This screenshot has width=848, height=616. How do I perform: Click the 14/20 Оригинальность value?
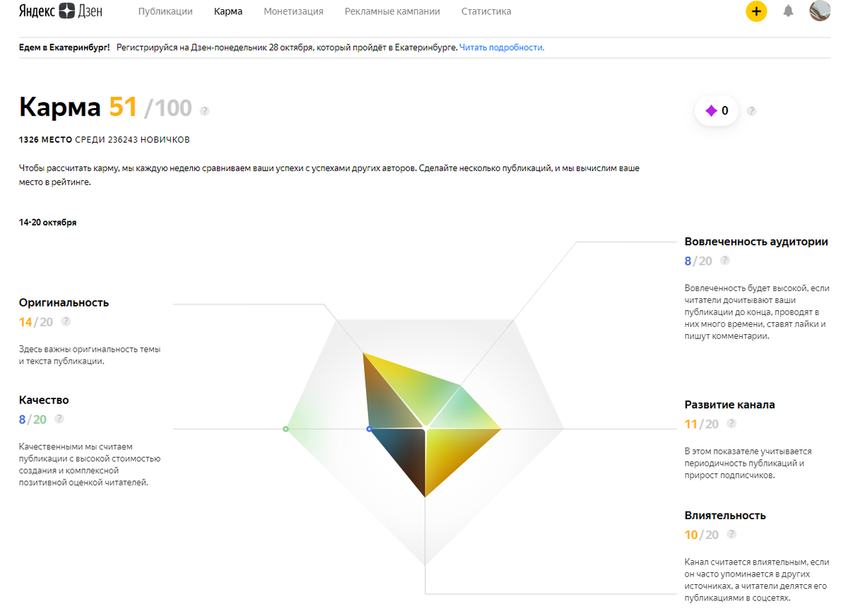[36, 321]
